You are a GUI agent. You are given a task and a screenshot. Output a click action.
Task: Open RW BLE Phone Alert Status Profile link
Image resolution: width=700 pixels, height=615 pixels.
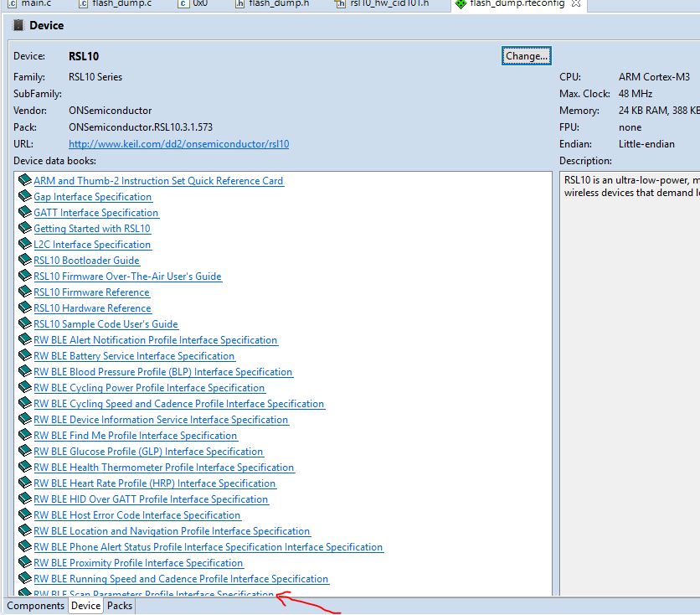(208, 547)
